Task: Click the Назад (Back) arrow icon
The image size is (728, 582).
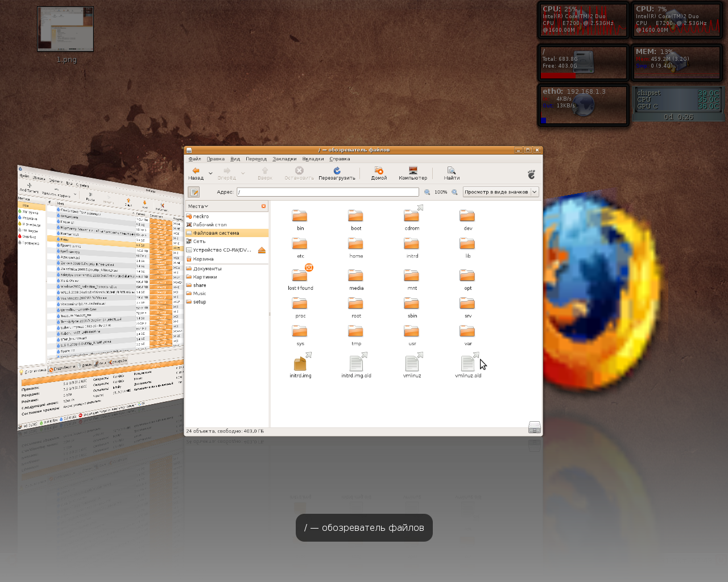Action: click(196, 171)
